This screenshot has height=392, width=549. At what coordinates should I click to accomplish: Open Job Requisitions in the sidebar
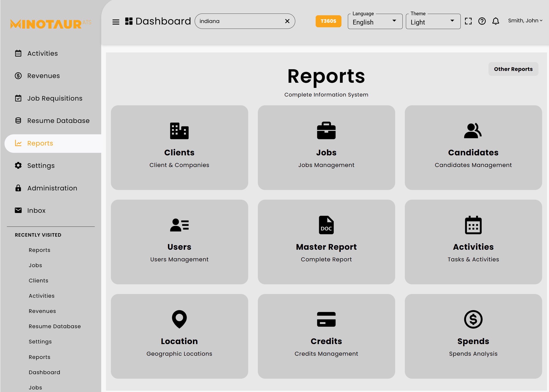[55, 98]
